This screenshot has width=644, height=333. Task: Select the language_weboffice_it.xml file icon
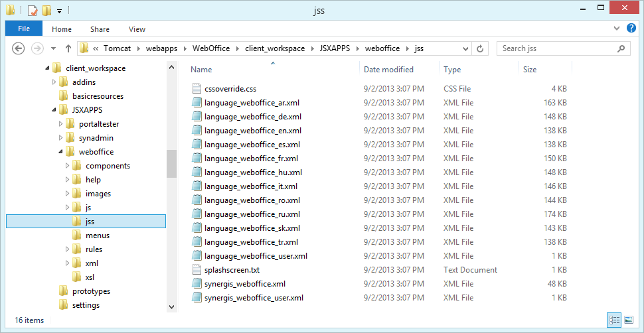(x=197, y=186)
